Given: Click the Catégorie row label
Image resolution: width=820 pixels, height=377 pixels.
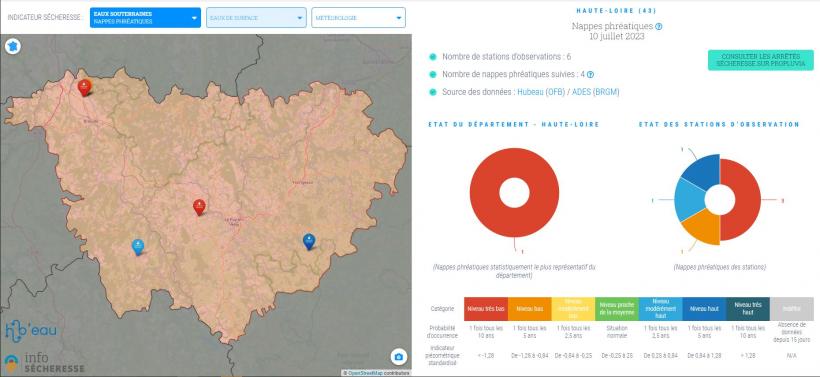Looking at the screenshot, I should [x=442, y=309].
